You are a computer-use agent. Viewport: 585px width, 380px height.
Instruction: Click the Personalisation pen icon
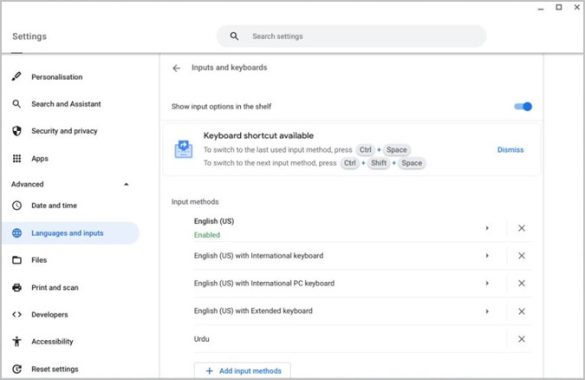coord(16,76)
